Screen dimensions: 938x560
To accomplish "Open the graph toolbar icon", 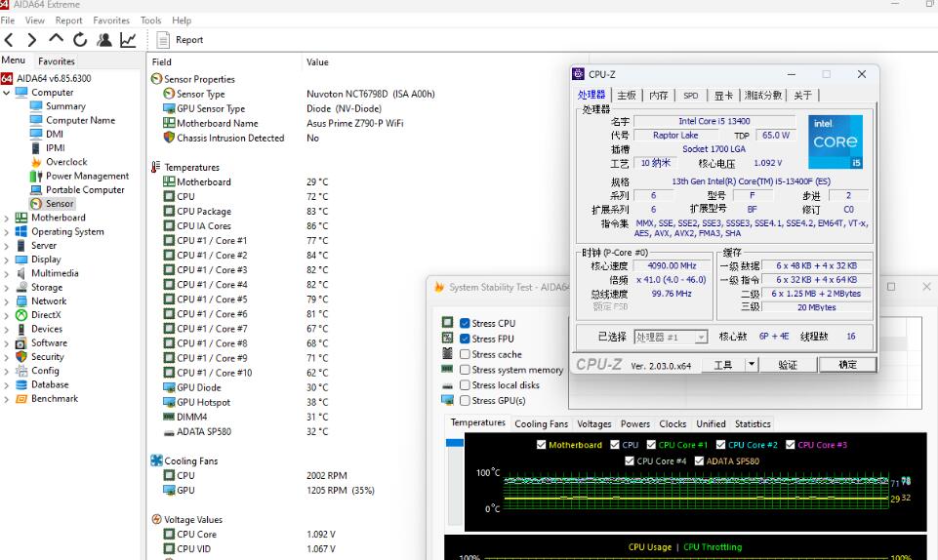I will [x=128, y=40].
